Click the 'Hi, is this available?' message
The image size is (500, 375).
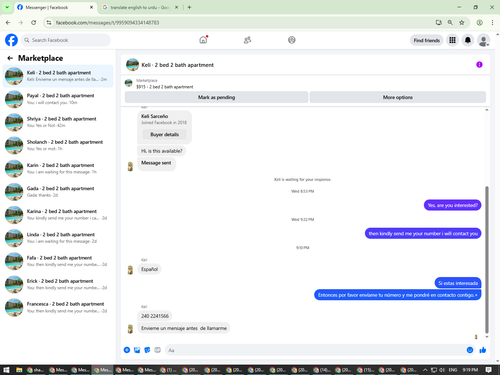click(x=162, y=151)
